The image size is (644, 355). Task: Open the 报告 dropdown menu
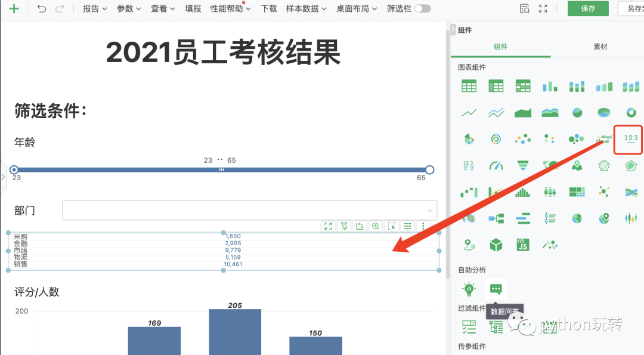pos(95,8)
